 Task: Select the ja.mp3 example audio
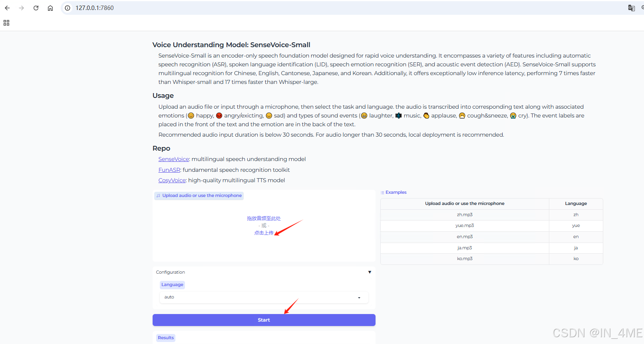pyautogui.click(x=465, y=248)
